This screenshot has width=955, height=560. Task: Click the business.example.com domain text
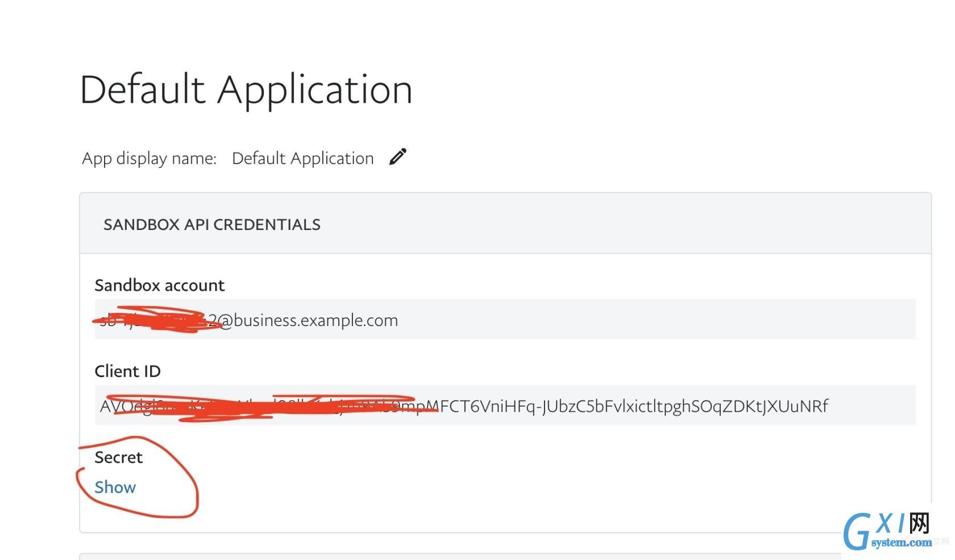(316, 320)
